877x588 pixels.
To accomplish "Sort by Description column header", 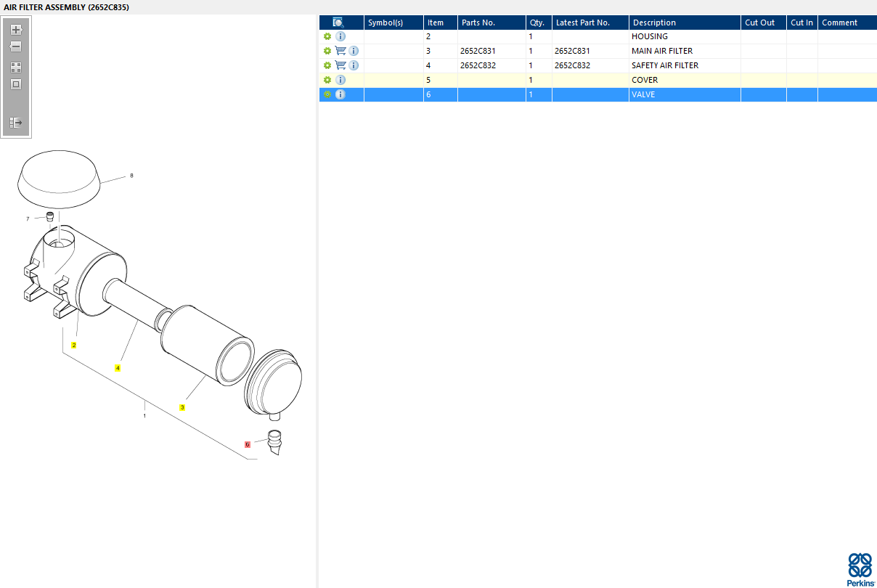I will (685, 23).
